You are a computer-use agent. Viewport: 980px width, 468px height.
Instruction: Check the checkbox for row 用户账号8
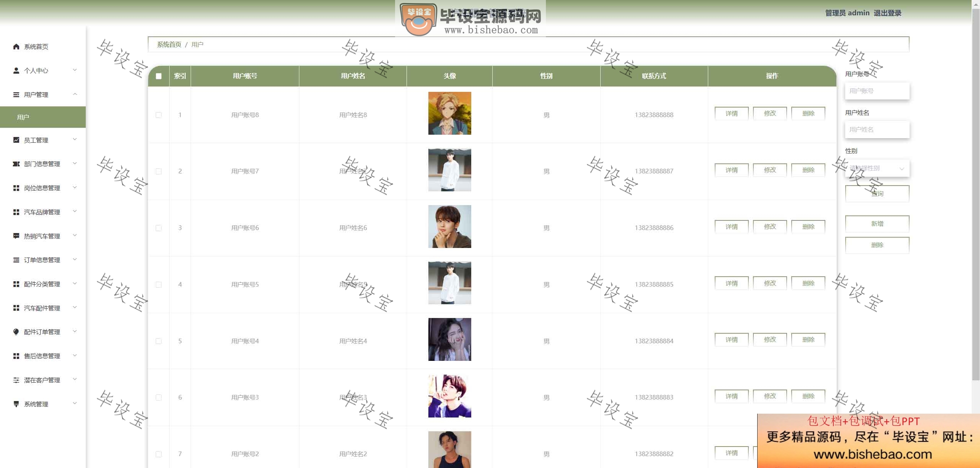point(158,115)
